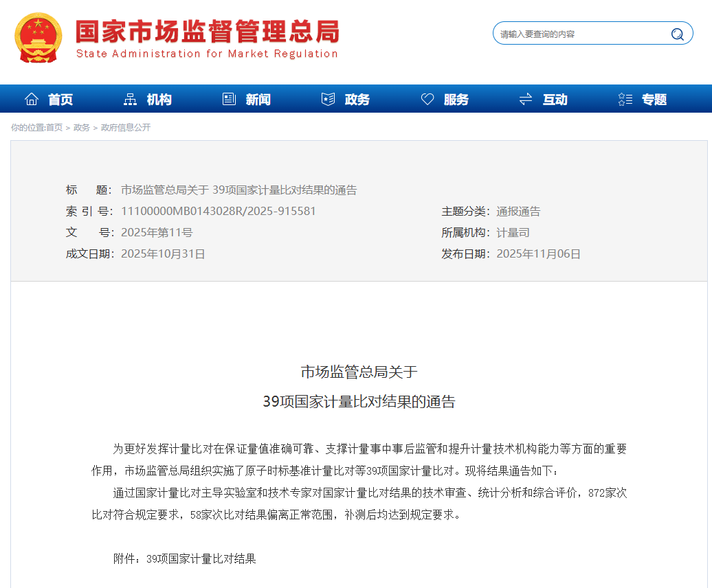
Task: Click the exchange arrows icon beside 互动
Action: [x=526, y=100]
